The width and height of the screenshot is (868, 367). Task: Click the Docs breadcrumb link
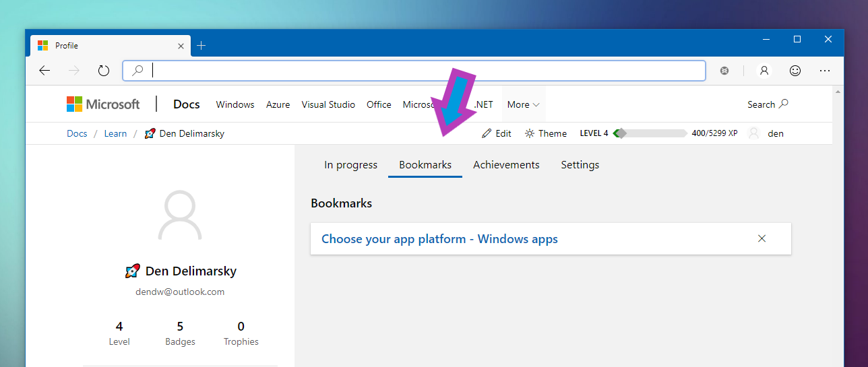coord(77,133)
